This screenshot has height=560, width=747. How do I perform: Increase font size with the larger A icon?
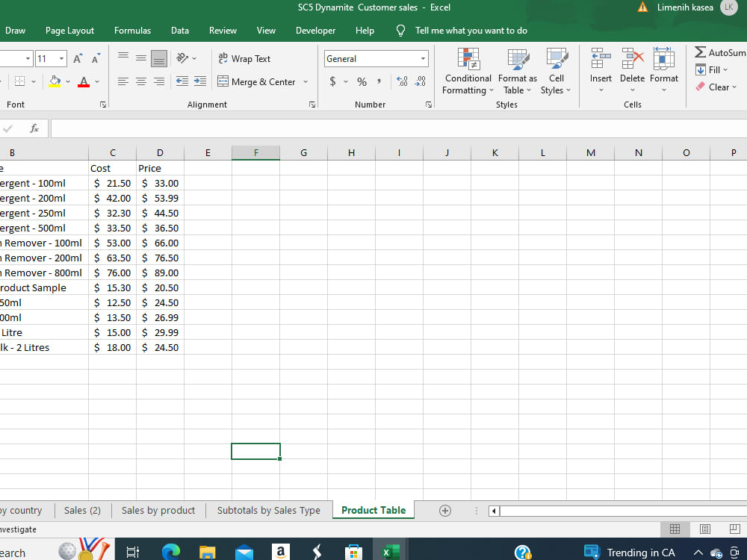pos(77,58)
